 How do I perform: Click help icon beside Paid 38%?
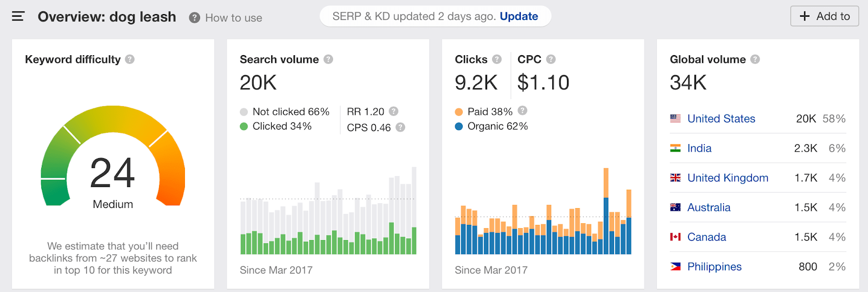pos(522,111)
